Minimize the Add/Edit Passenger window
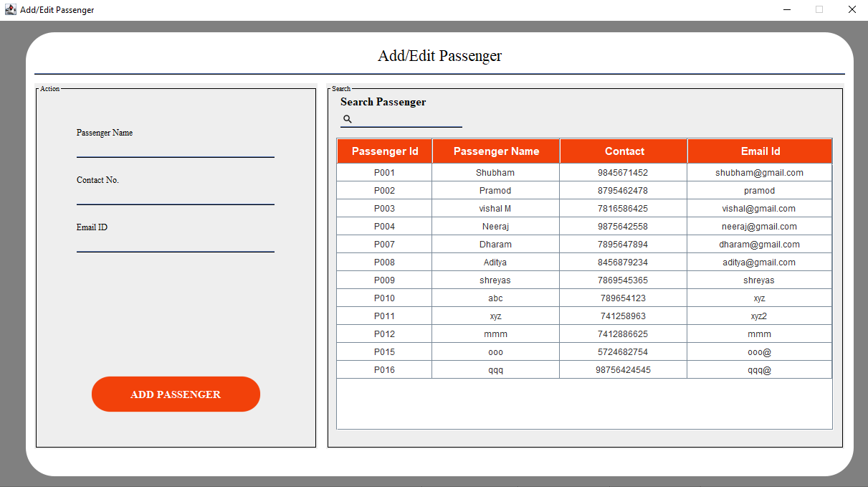This screenshot has height=487, width=868. [787, 10]
